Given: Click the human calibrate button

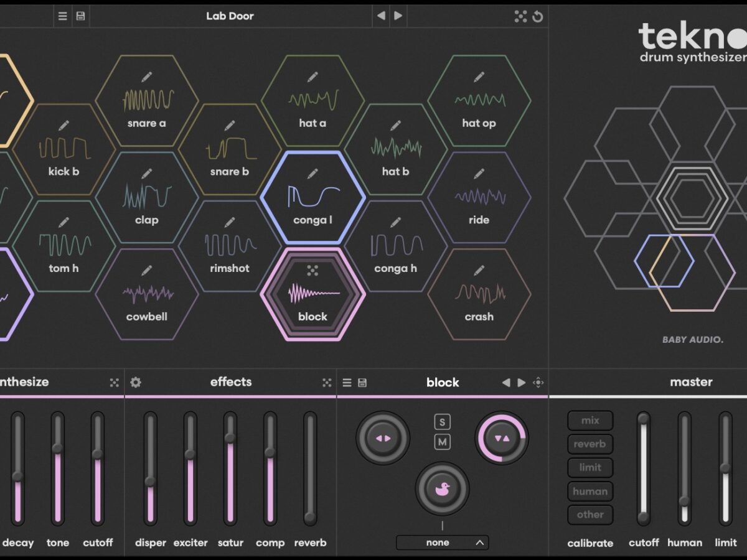Looking at the screenshot, I should (x=590, y=492).
